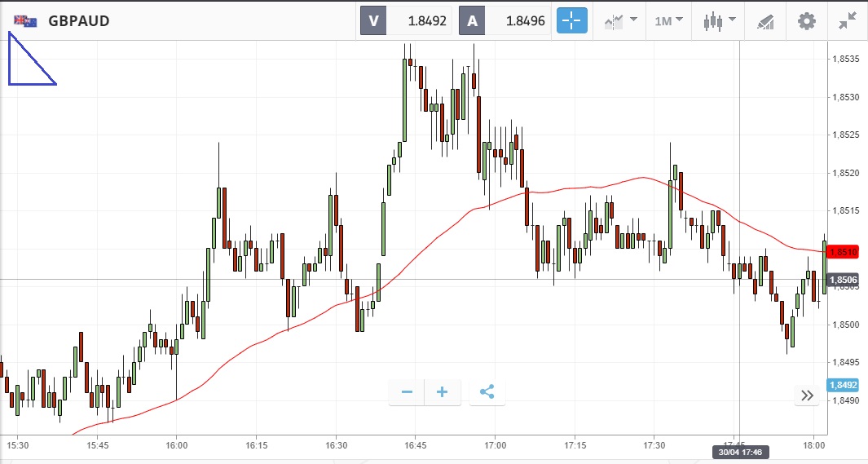This screenshot has width=868, height=464.
Task: Open the candlestick chart type dropdown
Action: click(719, 20)
